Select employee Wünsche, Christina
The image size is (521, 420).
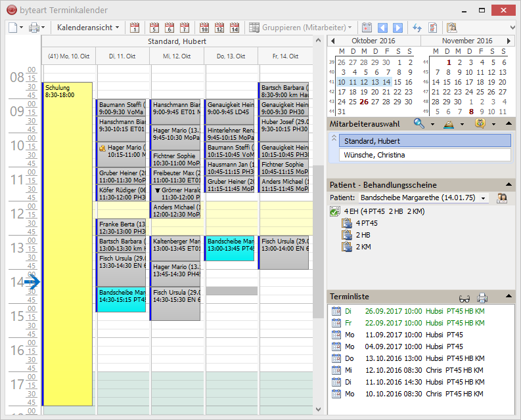(x=424, y=155)
